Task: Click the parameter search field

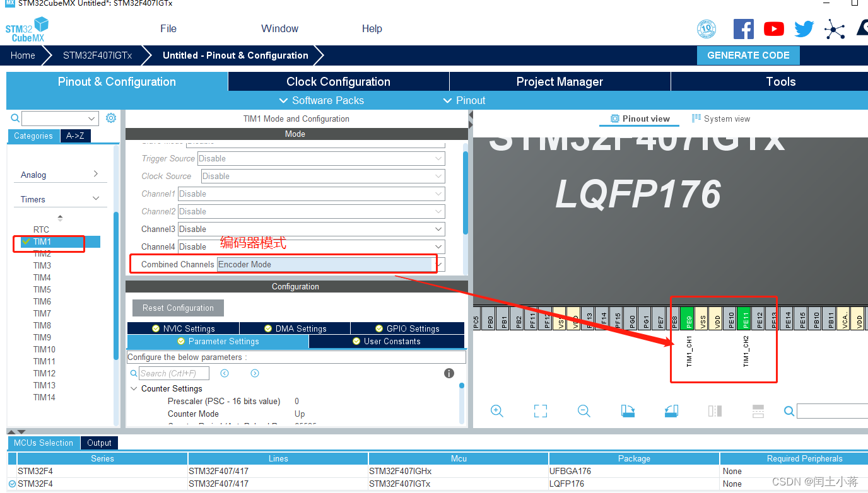Action: point(173,373)
